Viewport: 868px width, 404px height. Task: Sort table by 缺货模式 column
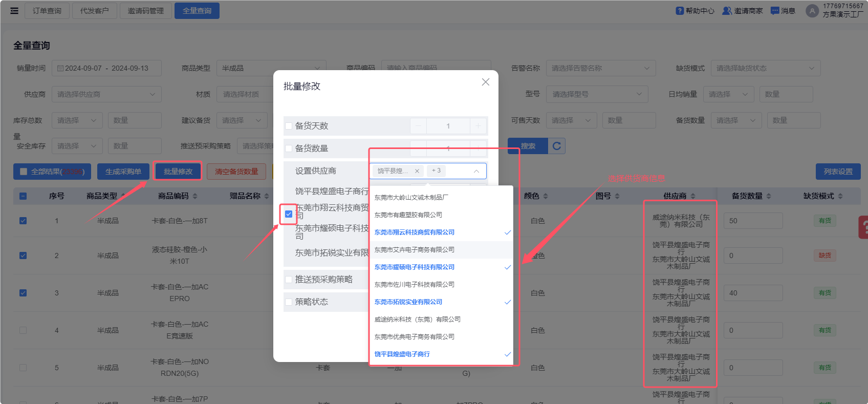pyautogui.click(x=840, y=196)
